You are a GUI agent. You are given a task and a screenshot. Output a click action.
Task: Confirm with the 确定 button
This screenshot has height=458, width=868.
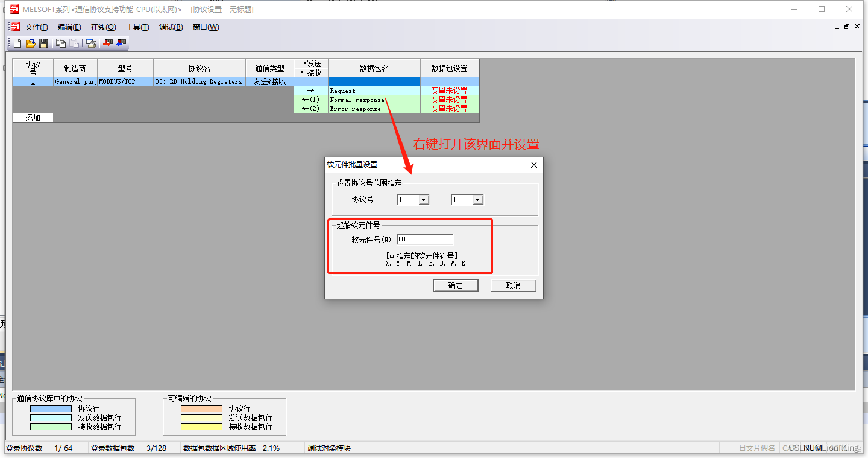tap(456, 285)
